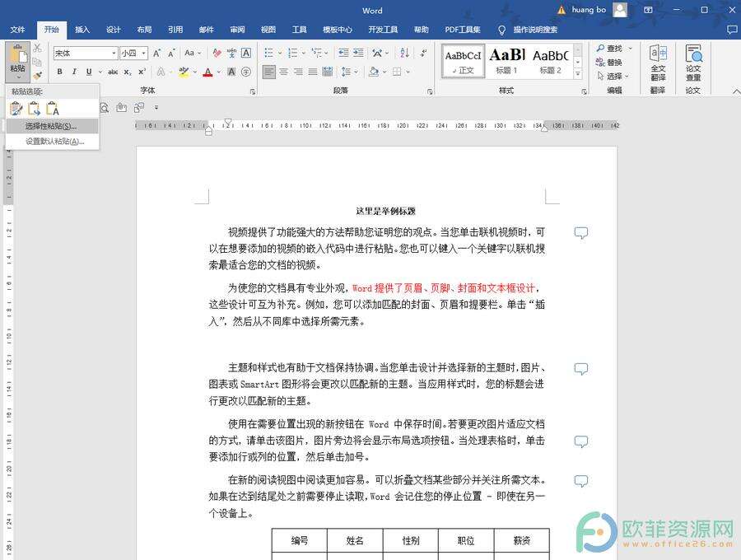Sort text with the A-Z icon

pos(404,53)
